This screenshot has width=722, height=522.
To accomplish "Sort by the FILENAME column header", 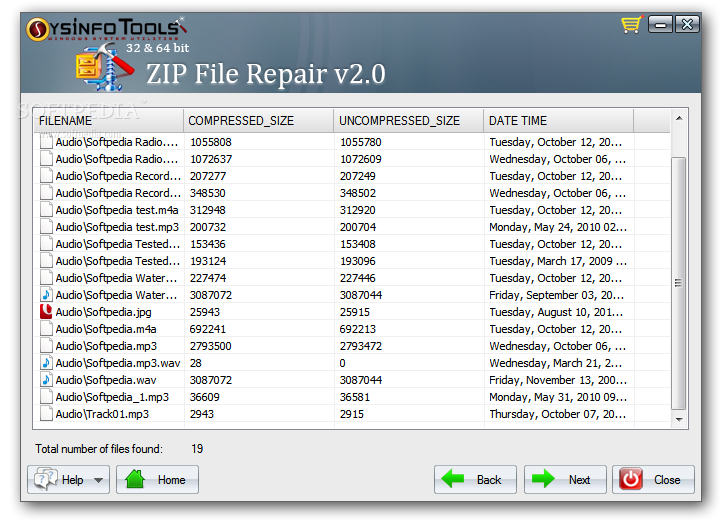I will coord(108,121).
